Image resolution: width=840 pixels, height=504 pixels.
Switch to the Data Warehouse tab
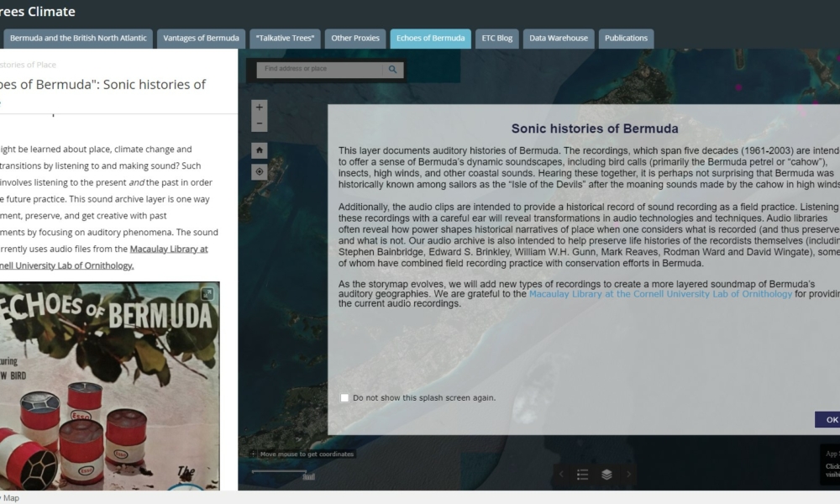click(x=559, y=39)
